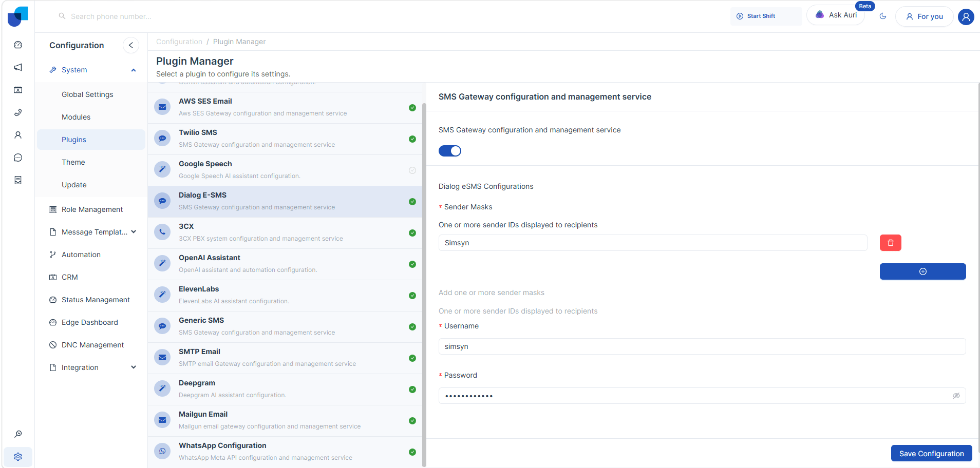Viewport: 980px width, 468px height.
Task: Toggle dark mode moon icon
Action: (x=883, y=16)
